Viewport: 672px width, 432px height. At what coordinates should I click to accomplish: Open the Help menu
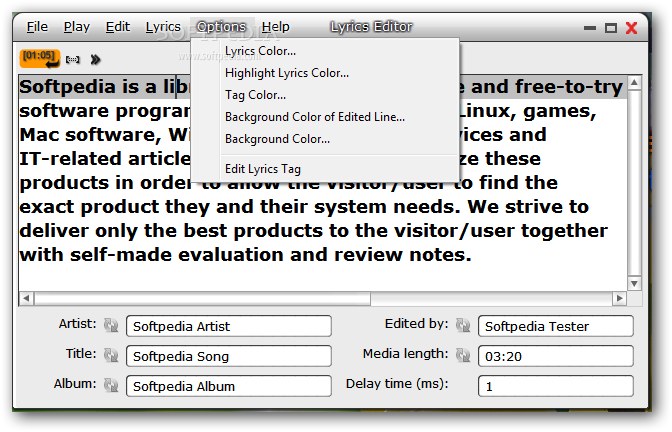276,27
